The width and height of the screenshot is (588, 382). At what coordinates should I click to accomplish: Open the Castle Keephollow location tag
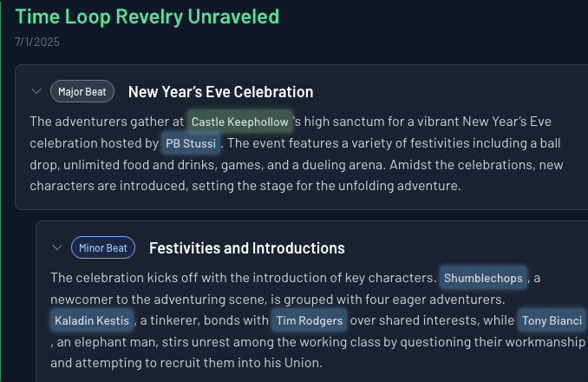(239, 122)
